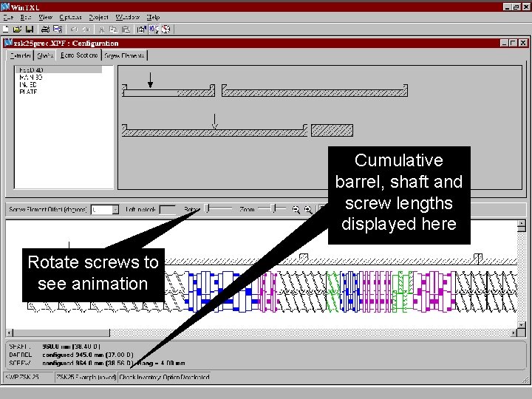Click the Check Inventory Option Deselected status

click(x=165, y=377)
